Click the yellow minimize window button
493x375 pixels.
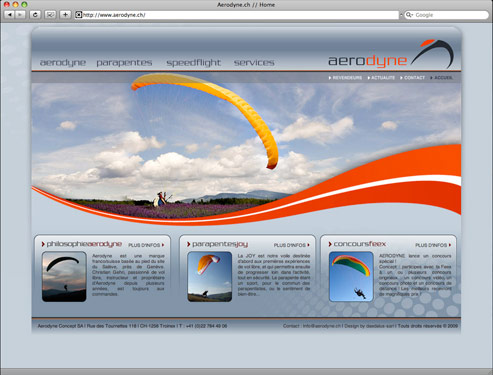(x=15, y=5)
